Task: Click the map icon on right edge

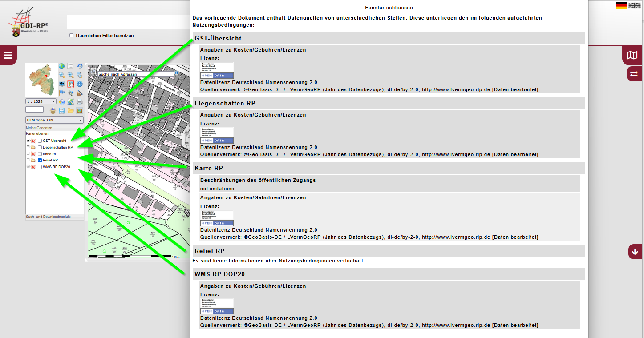Action: pos(632,56)
